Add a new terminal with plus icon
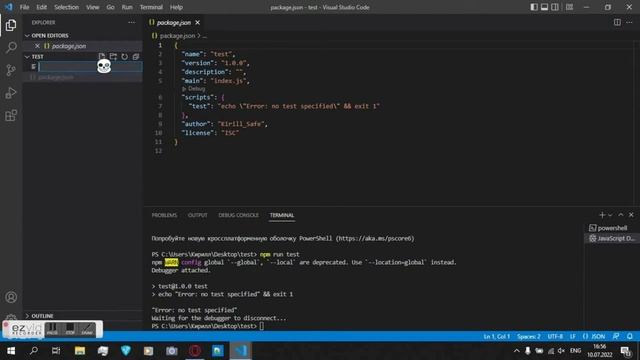The image size is (640, 360). (x=602, y=215)
